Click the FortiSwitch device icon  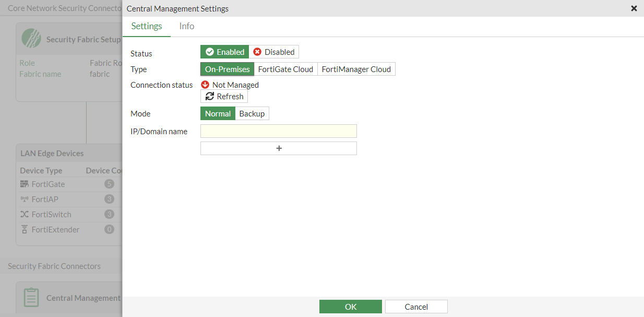[24, 214]
